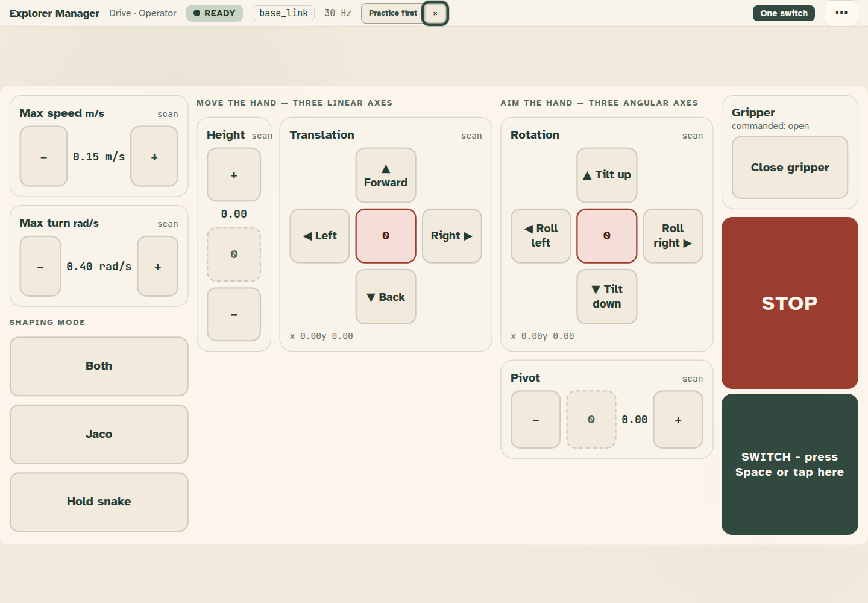868x603 pixels.
Task: Click scan link in Translation card
Action: (471, 136)
